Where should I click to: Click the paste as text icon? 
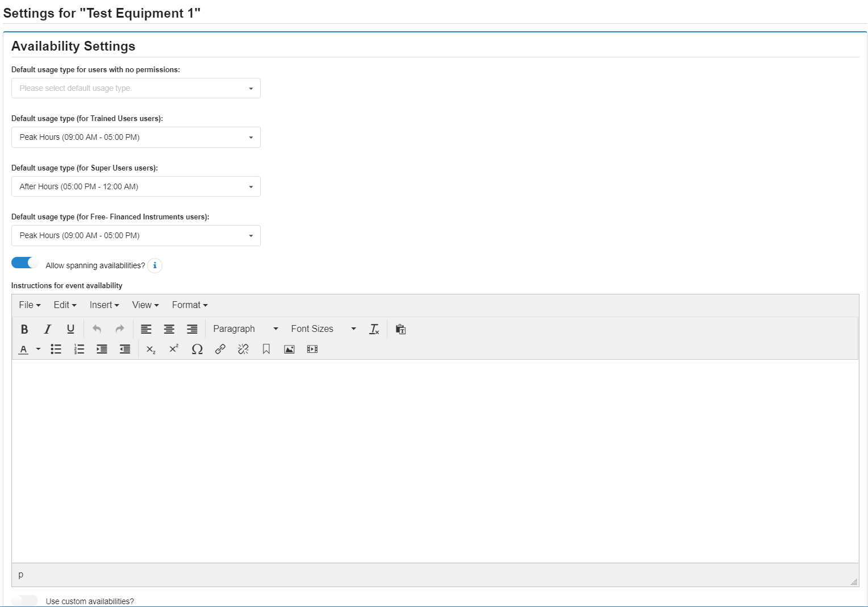pyautogui.click(x=400, y=329)
